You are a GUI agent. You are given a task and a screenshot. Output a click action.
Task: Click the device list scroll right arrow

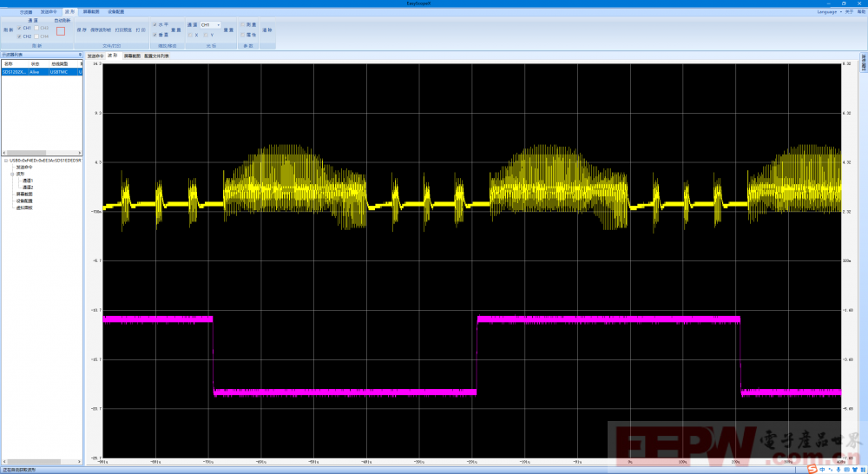click(x=80, y=153)
